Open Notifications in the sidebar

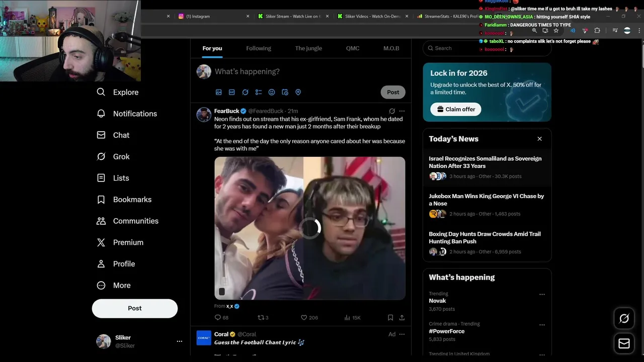(x=127, y=114)
